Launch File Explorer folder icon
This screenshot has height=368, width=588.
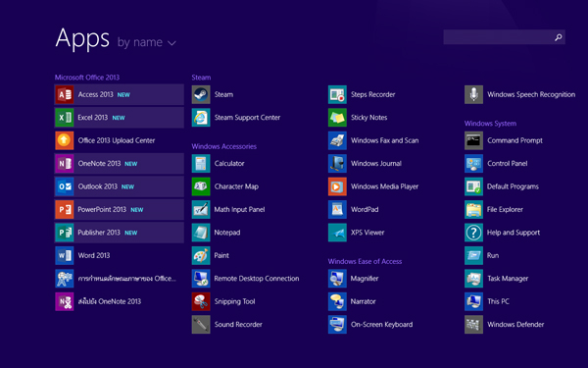click(474, 210)
